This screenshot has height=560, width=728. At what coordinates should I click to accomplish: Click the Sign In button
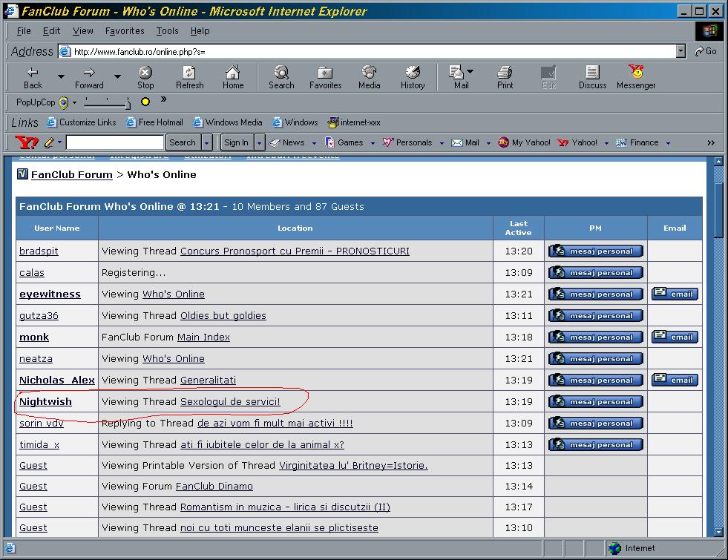tap(236, 142)
